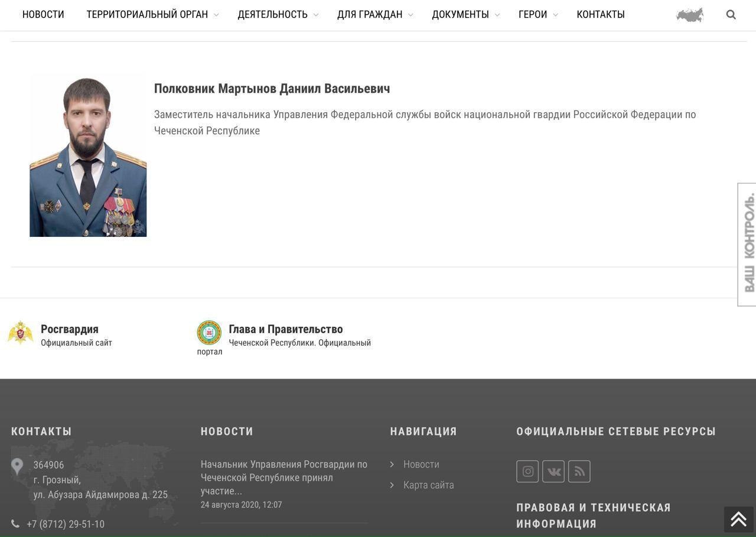
Task: Open the Новости menu item
Action: [x=43, y=14]
